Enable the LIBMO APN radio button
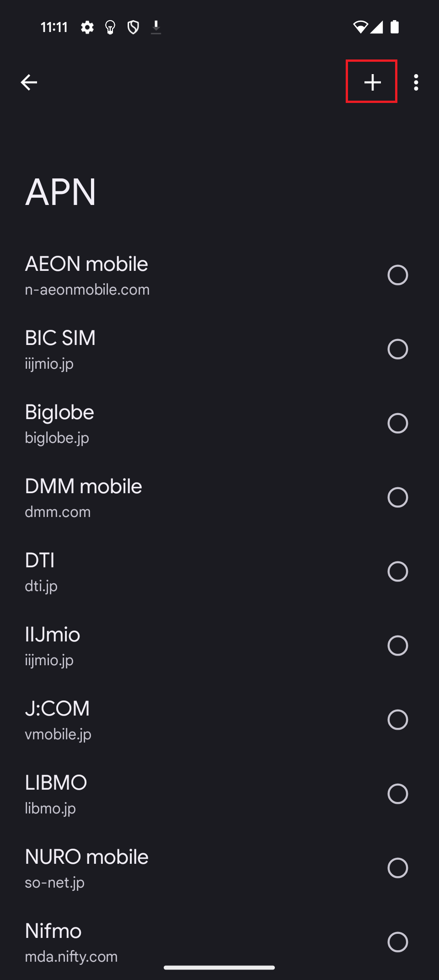Image resolution: width=439 pixels, height=980 pixels. click(x=397, y=794)
